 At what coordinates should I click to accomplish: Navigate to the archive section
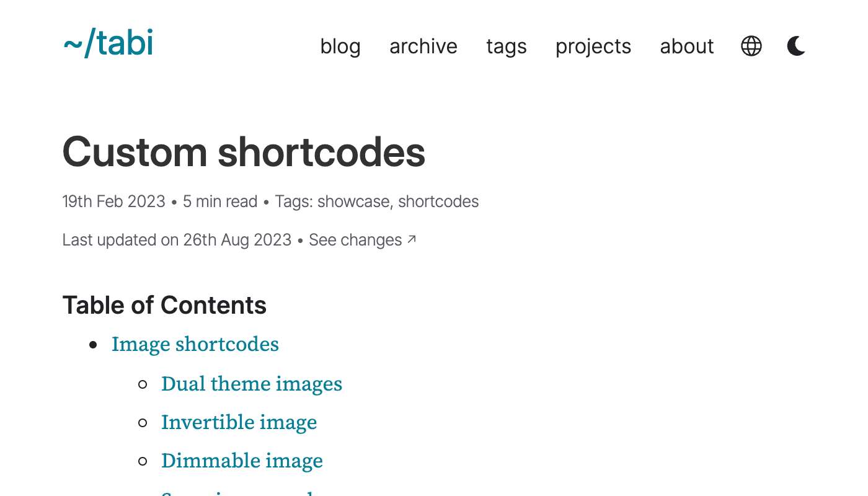tap(423, 46)
